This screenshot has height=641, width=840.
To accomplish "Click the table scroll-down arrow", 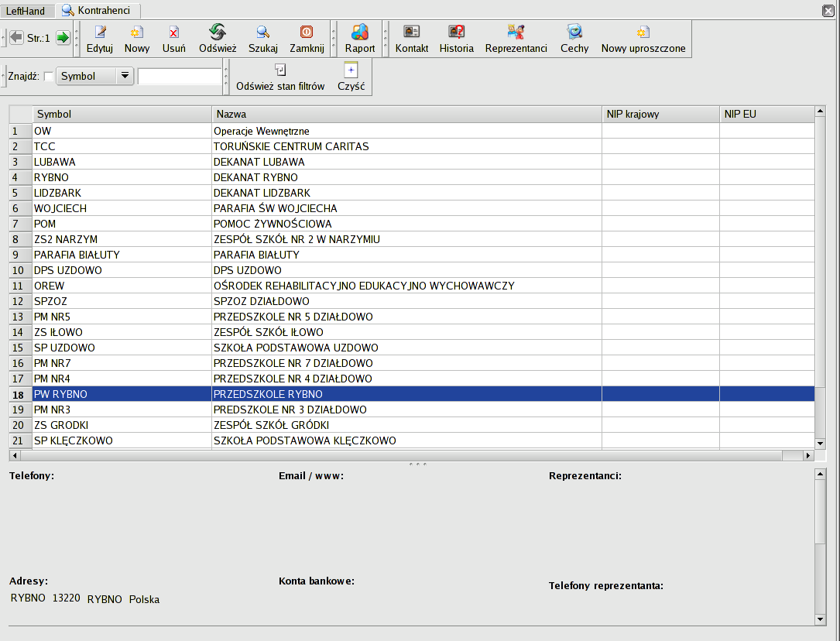I will (820, 444).
